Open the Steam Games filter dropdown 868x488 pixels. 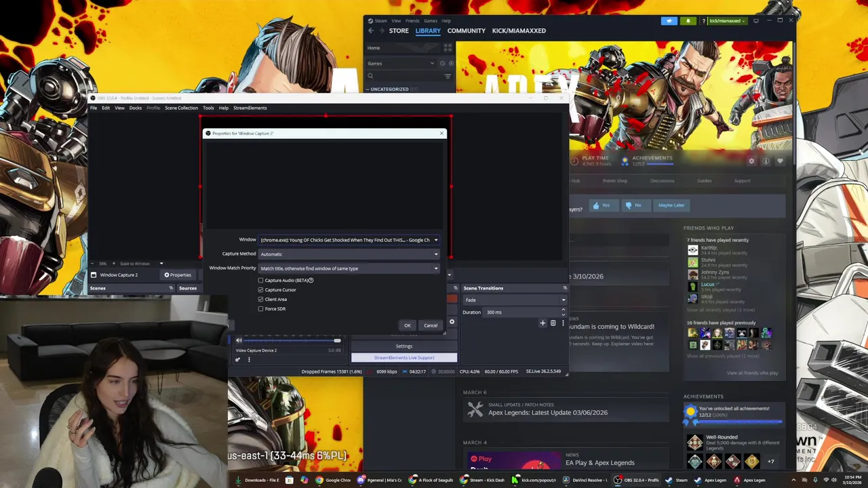coord(401,63)
